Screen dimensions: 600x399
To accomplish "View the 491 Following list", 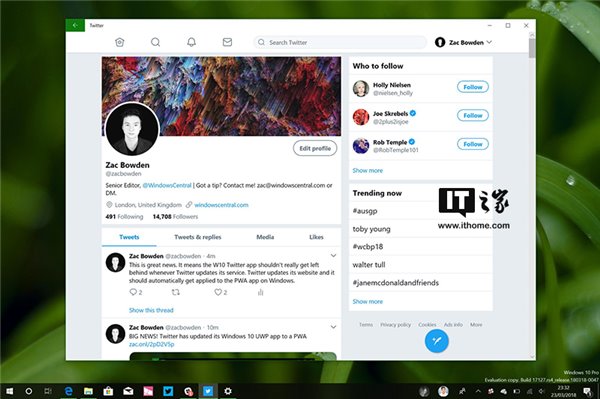I will click(124, 217).
